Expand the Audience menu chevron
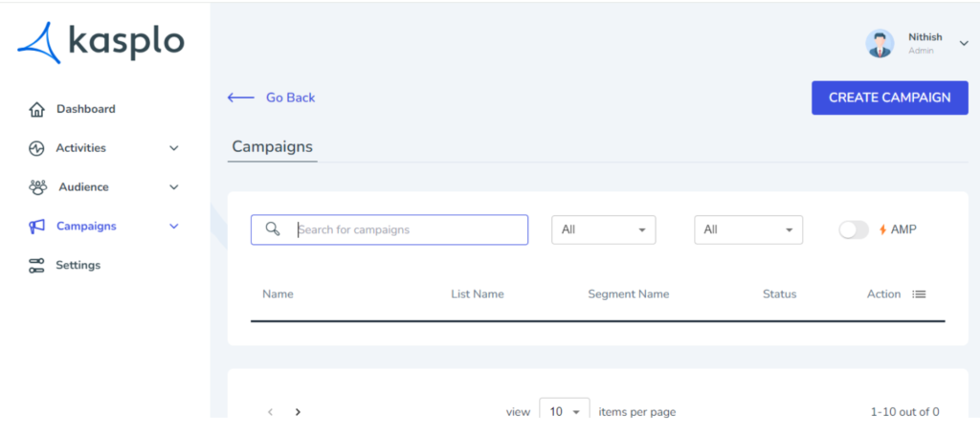This screenshot has width=980, height=435. (x=174, y=187)
